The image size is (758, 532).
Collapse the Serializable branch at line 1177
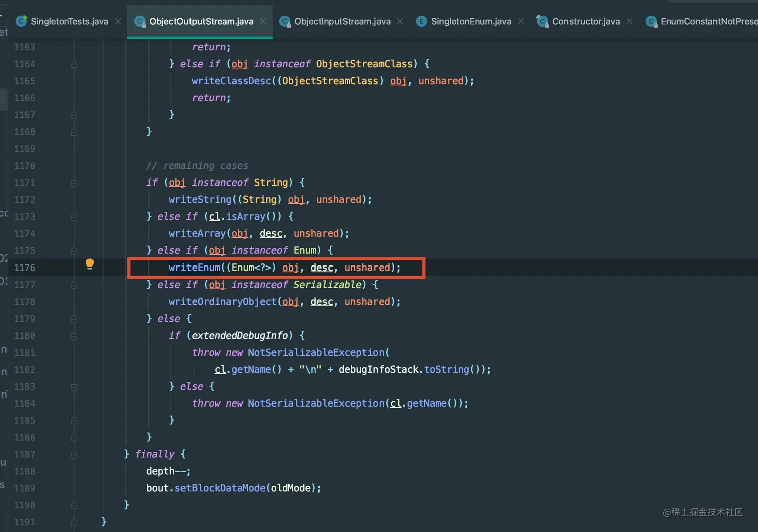click(x=74, y=285)
